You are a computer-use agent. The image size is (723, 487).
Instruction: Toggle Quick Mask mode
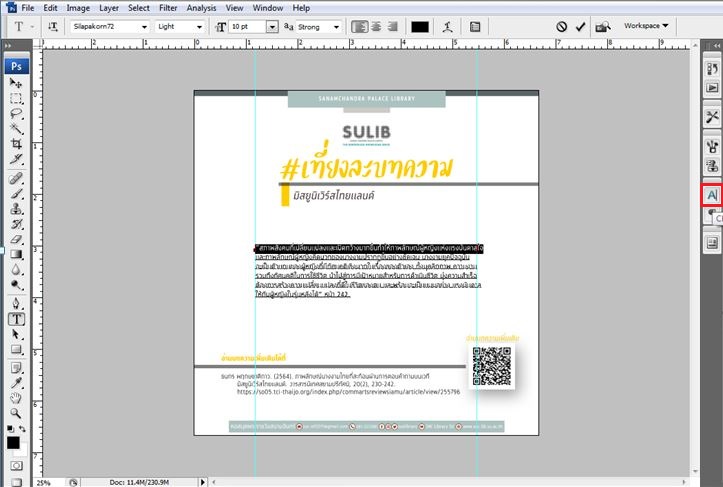(16, 465)
